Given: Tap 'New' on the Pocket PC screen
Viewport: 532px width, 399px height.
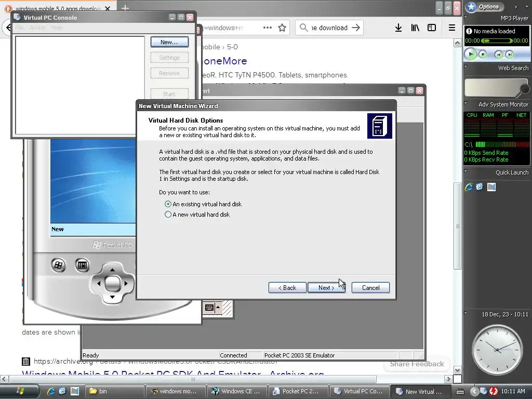Looking at the screenshot, I should 57,229.
